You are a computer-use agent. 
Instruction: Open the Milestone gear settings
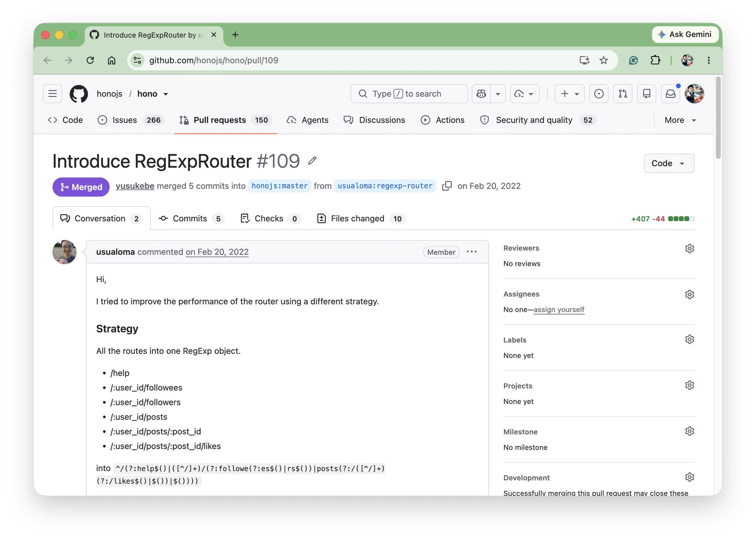(x=690, y=431)
